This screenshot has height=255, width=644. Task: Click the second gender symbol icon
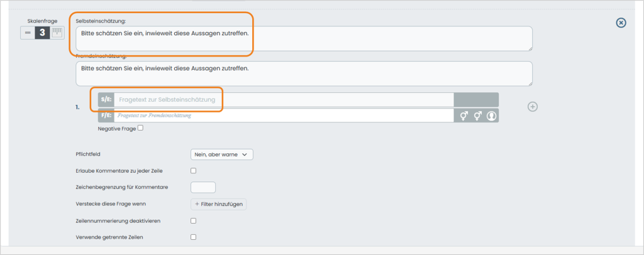pyautogui.click(x=477, y=116)
